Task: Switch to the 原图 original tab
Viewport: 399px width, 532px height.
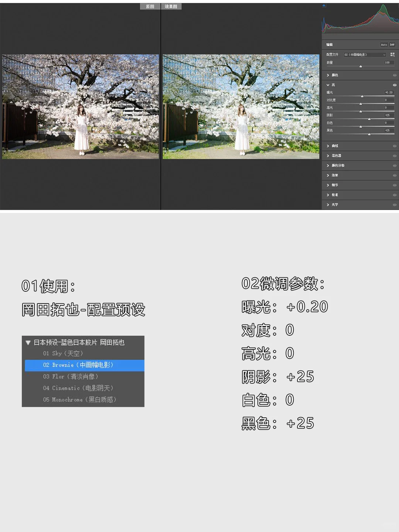Action: click(150, 7)
